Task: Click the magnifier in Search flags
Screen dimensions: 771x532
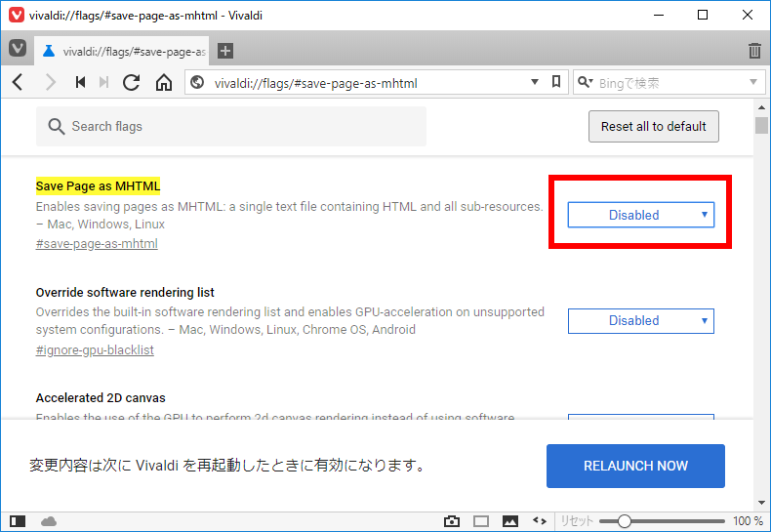Action: click(x=56, y=126)
